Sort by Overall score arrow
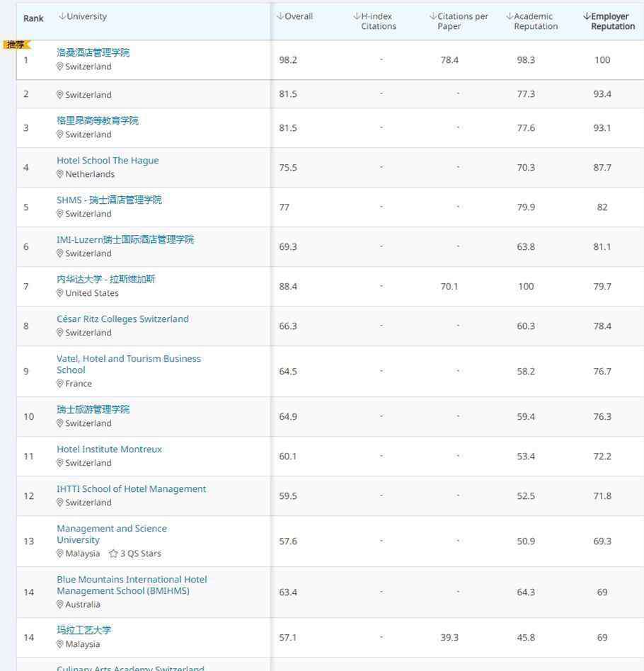This screenshot has height=671, width=644. pyautogui.click(x=280, y=16)
